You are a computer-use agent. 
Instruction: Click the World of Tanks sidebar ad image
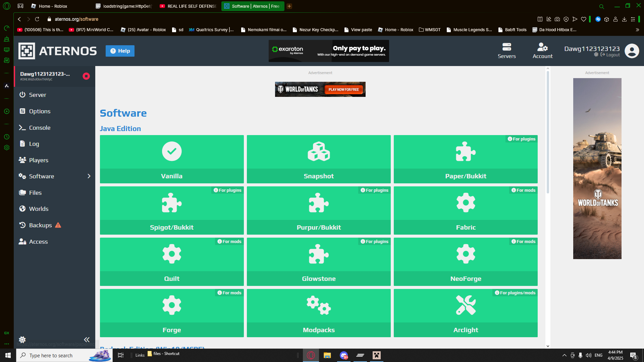point(597,169)
